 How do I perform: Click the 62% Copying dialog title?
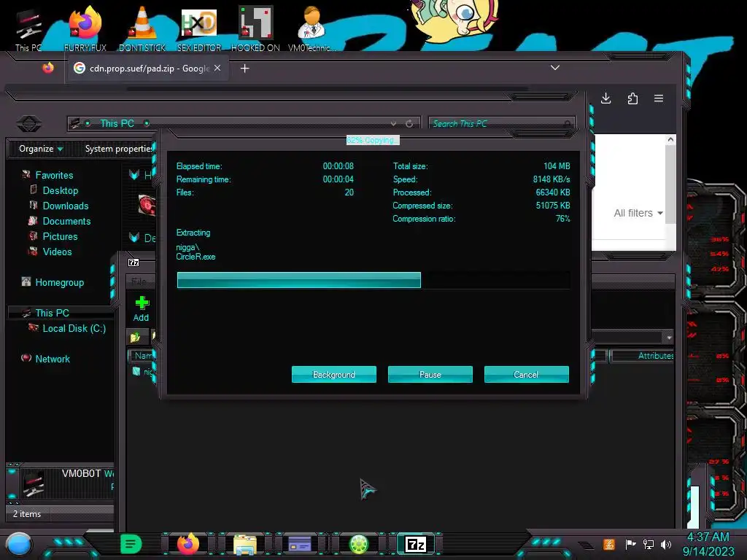click(x=373, y=140)
